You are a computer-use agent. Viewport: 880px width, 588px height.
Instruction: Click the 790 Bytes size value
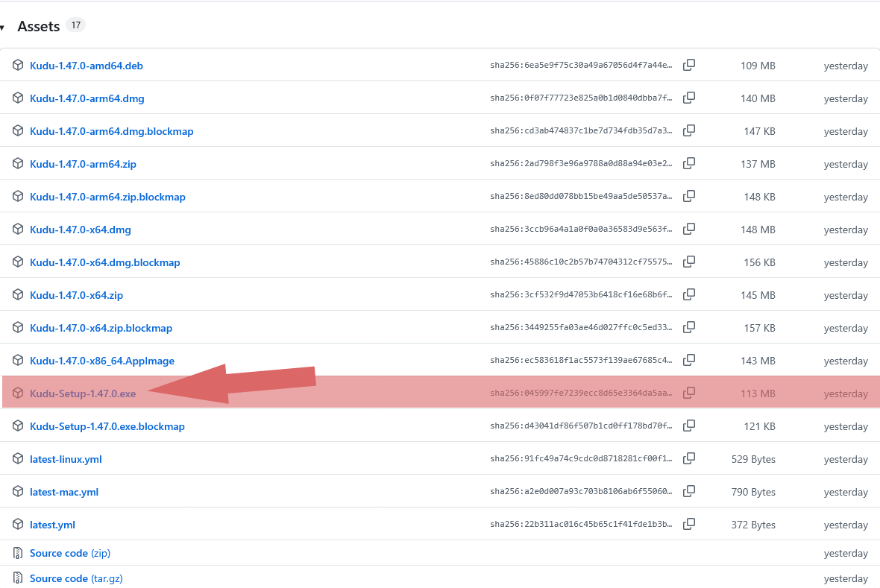tap(753, 492)
